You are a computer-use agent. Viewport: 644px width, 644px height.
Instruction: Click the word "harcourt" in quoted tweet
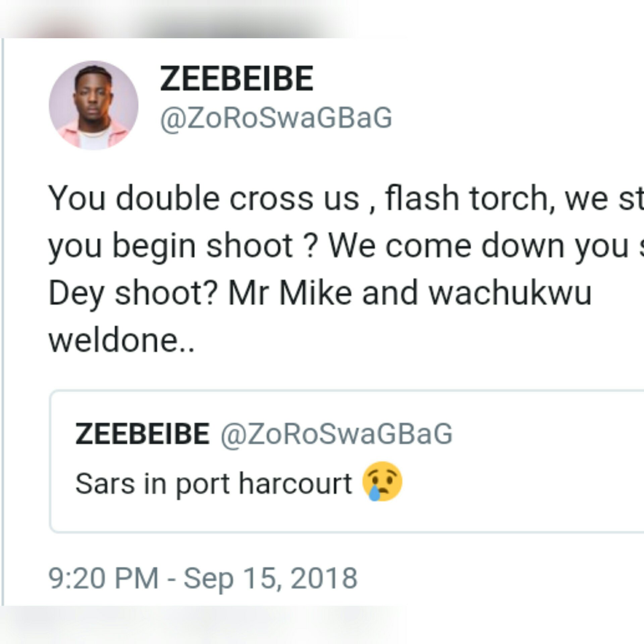296,484
